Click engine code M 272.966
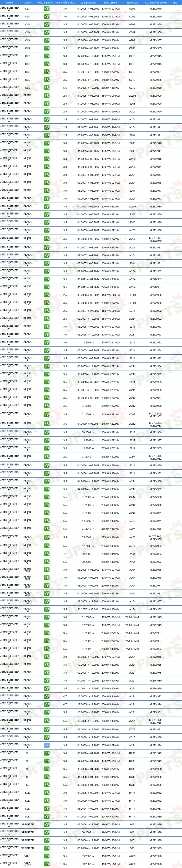 pyautogui.click(x=155, y=769)
